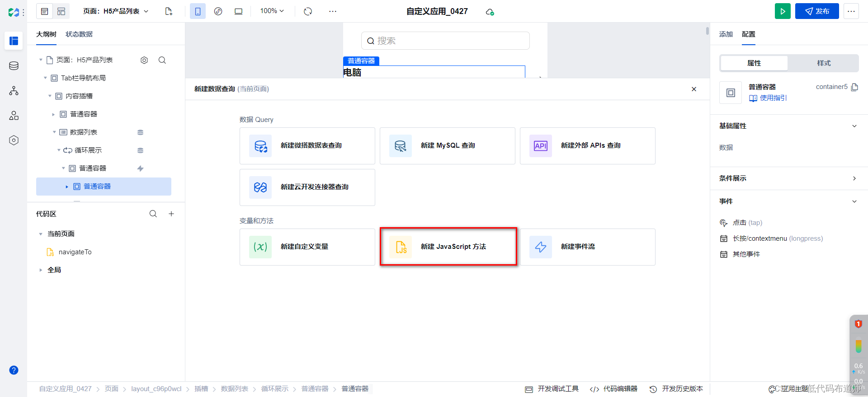Search the code area with magnifier icon
The image size is (868, 397).
click(153, 214)
